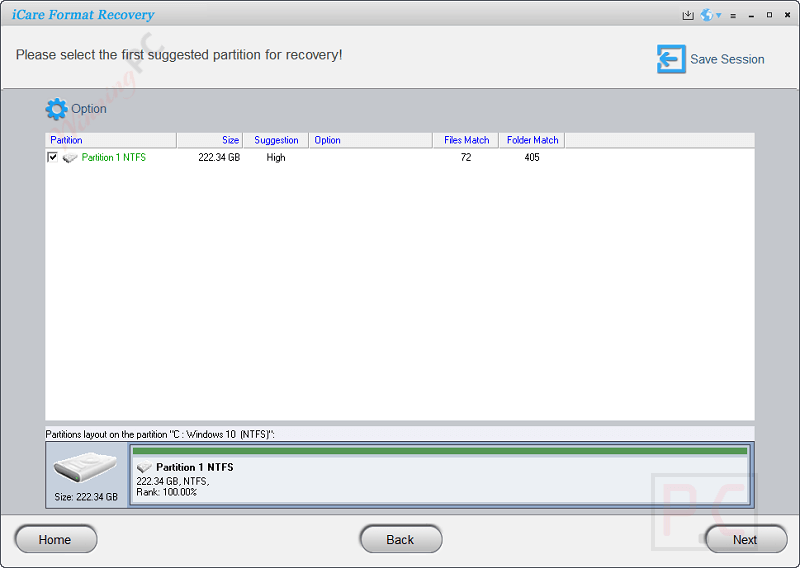Click the Folder Match value 405

click(532, 157)
